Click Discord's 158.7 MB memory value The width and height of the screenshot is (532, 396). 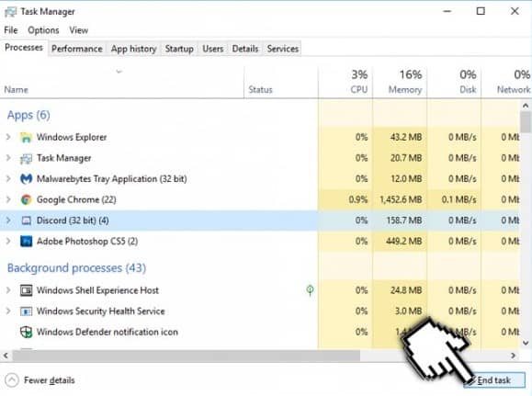(x=404, y=221)
